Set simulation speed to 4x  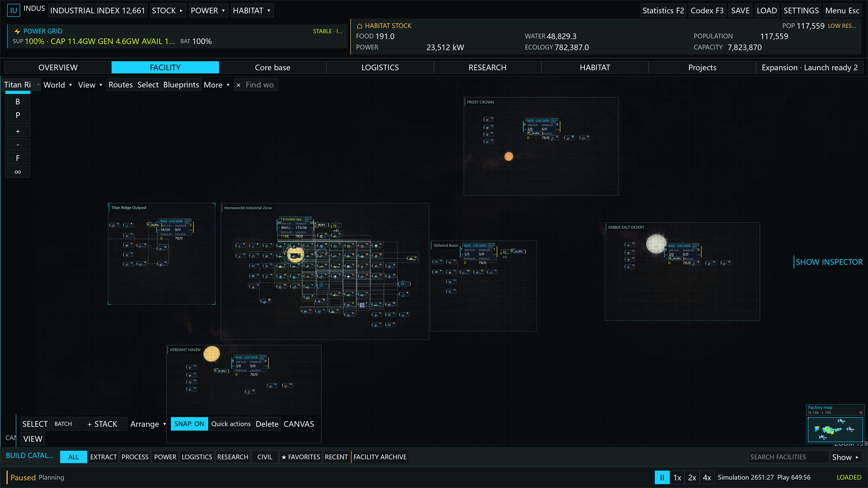[x=707, y=478]
